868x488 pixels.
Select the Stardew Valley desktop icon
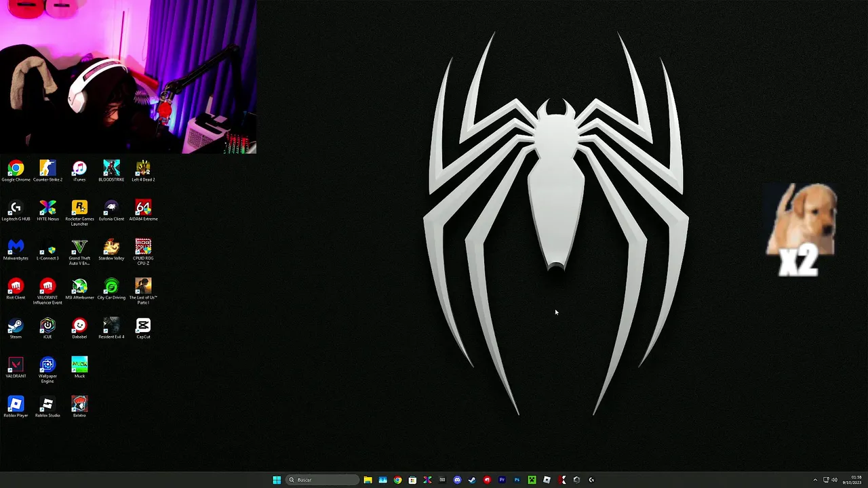point(111,249)
